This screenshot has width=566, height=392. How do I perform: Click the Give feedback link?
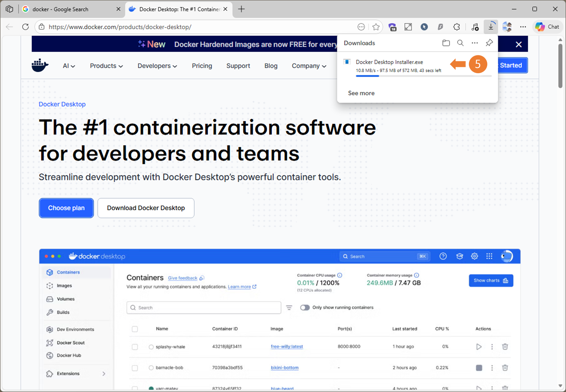[183, 278]
